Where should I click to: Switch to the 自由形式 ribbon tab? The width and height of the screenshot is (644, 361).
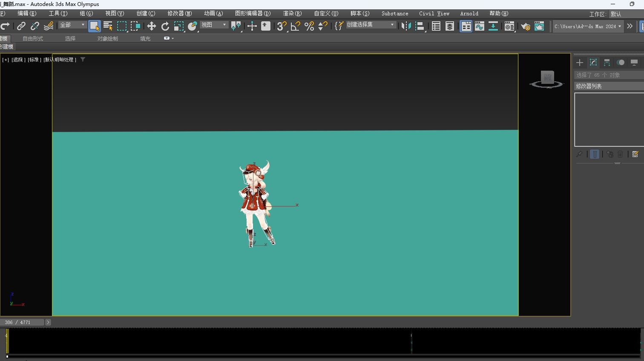33,38
